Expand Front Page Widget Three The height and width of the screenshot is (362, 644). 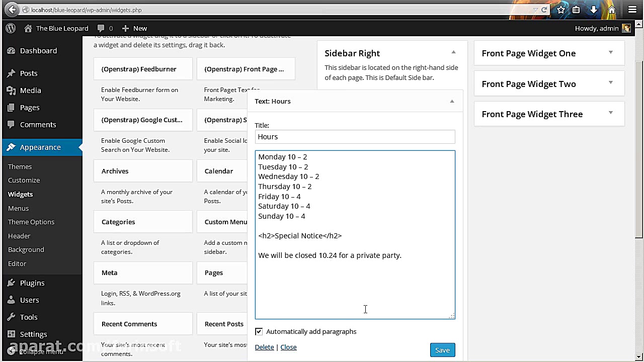(x=610, y=113)
